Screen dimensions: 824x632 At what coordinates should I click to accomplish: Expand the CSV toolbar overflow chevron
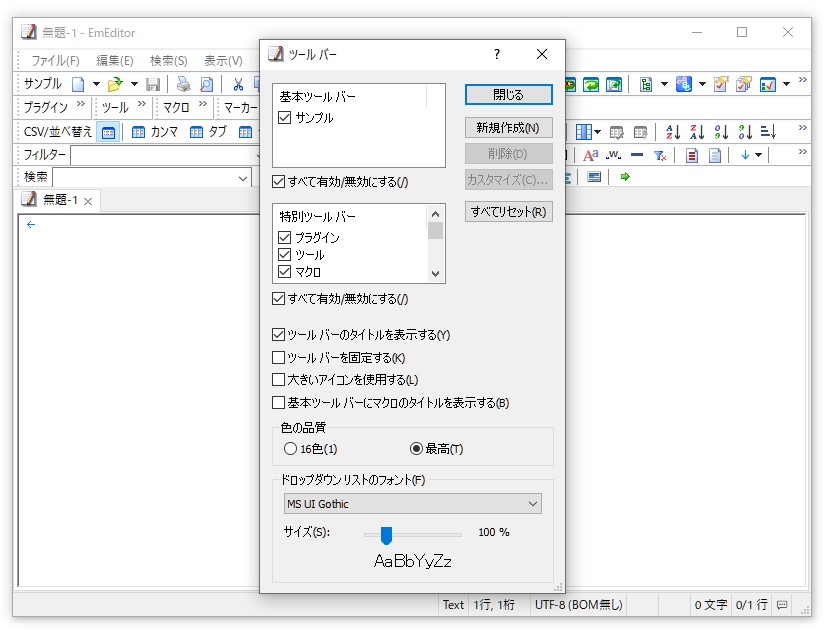pyautogui.click(x=802, y=128)
